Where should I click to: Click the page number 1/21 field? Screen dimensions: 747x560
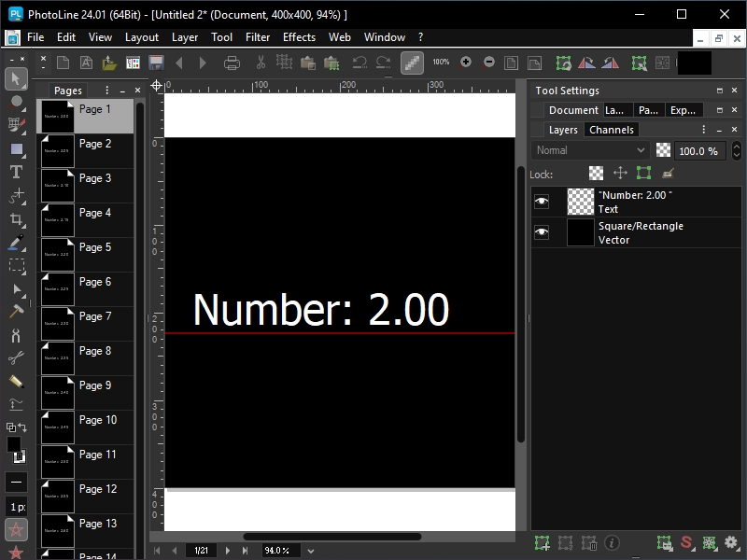point(201,551)
